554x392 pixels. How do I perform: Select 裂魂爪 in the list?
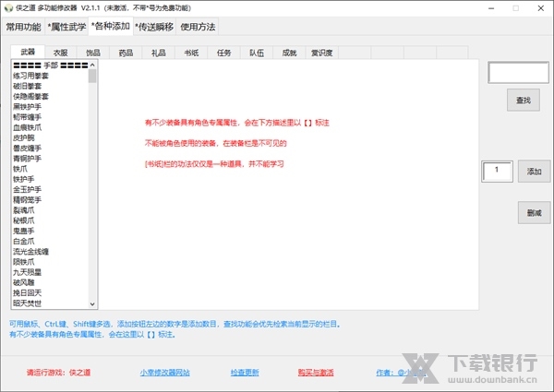pyautogui.click(x=50, y=210)
